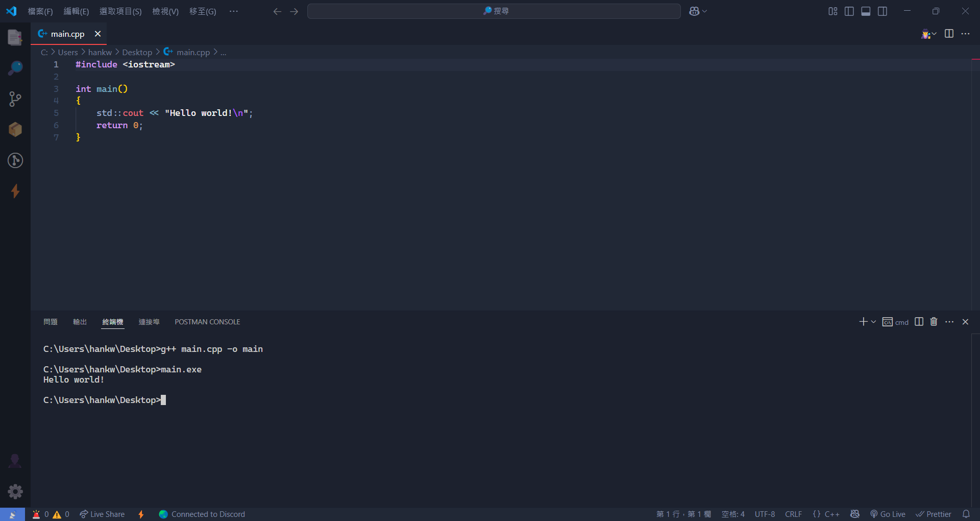
Task: Add a new terminal with plus icon
Action: (863, 322)
